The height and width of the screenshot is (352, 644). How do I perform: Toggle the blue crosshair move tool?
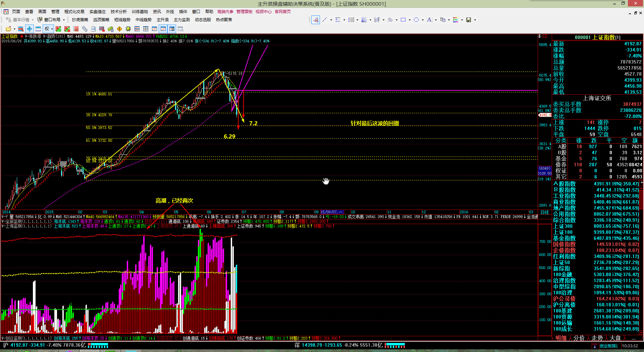click(30, 29)
